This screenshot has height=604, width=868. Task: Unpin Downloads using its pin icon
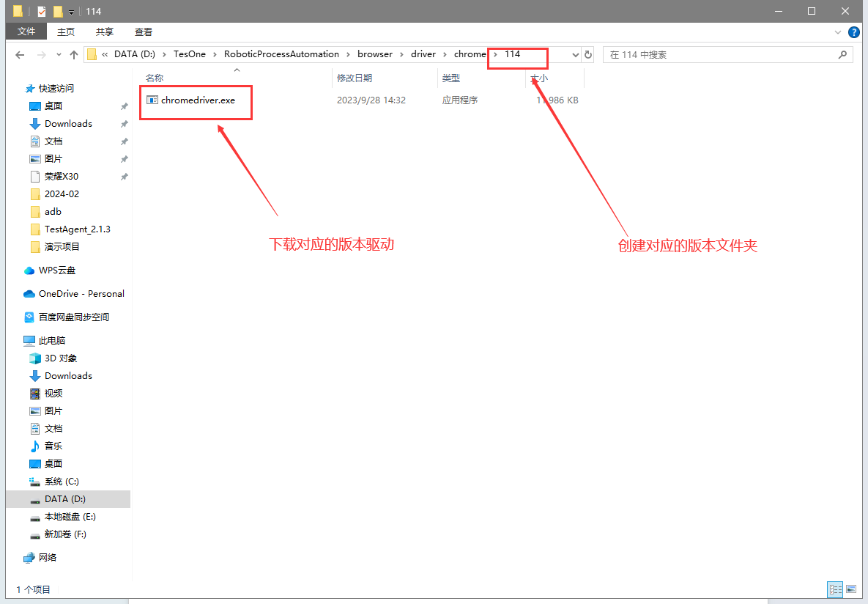pyautogui.click(x=124, y=124)
